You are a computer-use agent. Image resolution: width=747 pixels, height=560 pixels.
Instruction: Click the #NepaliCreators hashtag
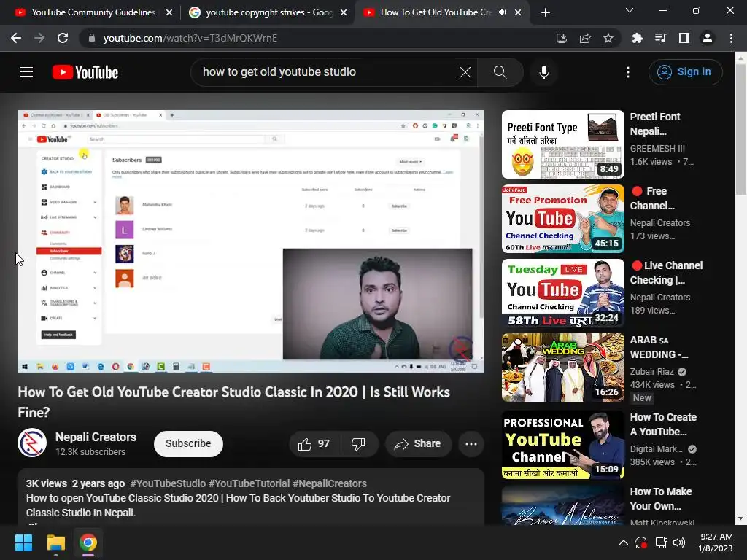pyautogui.click(x=330, y=483)
